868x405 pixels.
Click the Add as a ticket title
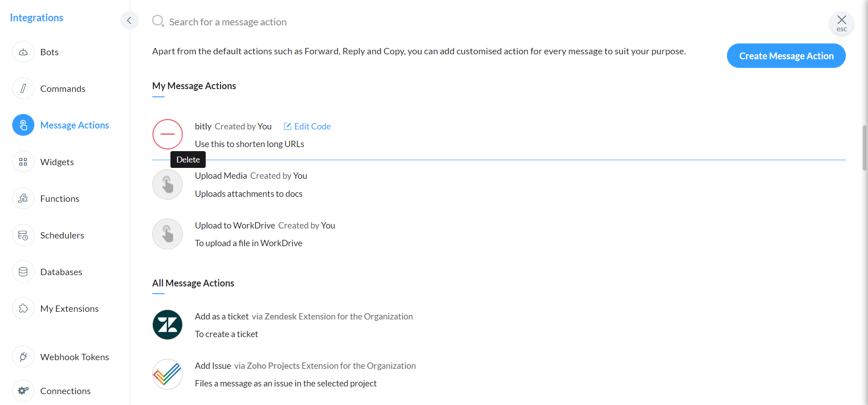[222, 316]
